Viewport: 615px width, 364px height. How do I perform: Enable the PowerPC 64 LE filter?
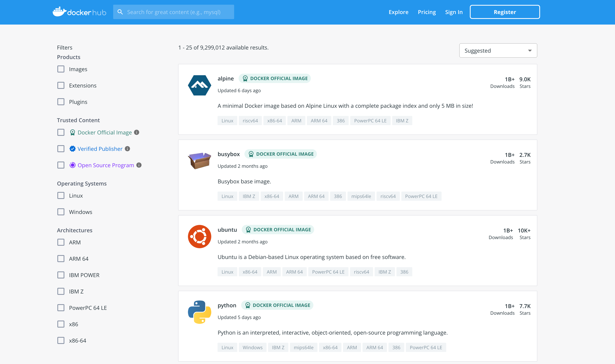click(x=61, y=308)
